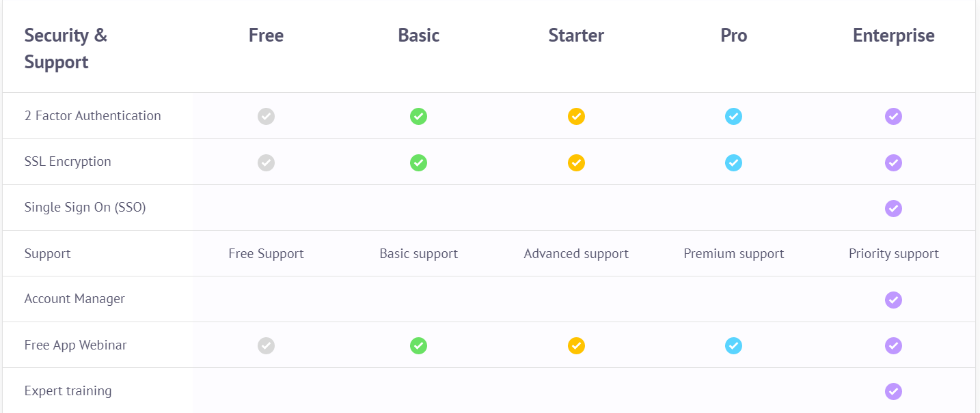This screenshot has height=413, width=980.
Task: Click the blue Pro plan Free App Webinar checkmark
Action: pyautogui.click(x=733, y=345)
